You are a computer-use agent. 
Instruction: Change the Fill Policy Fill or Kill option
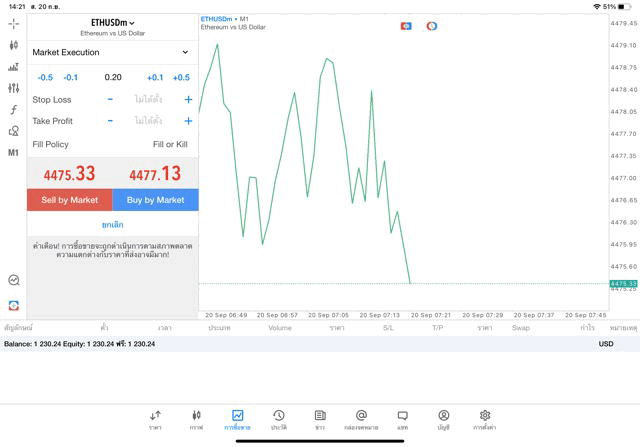pyautogui.click(x=170, y=144)
